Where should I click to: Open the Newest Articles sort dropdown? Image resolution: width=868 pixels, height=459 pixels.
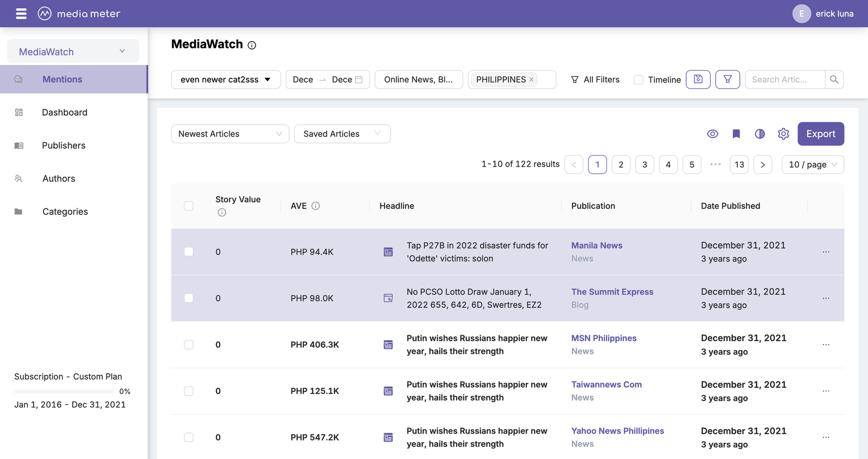click(230, 134)
